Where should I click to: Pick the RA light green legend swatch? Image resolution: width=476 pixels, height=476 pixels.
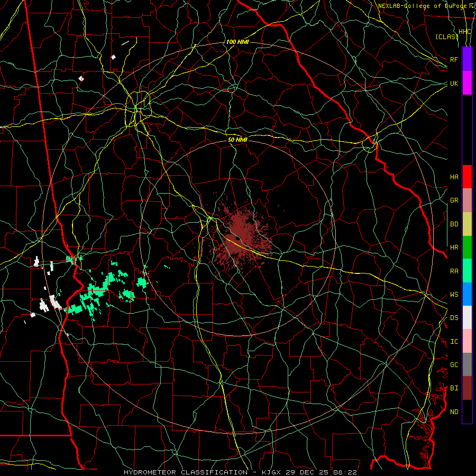[467, 271]
